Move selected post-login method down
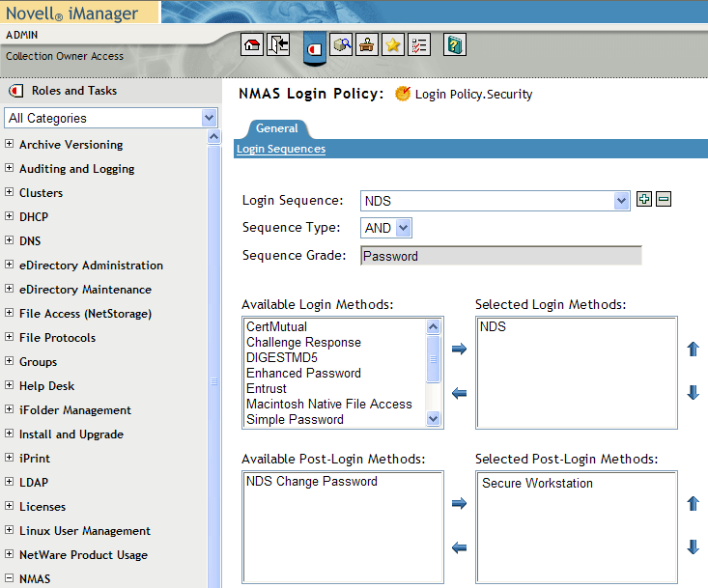Viewport: 708px width, 588px height. click(694, 546)
